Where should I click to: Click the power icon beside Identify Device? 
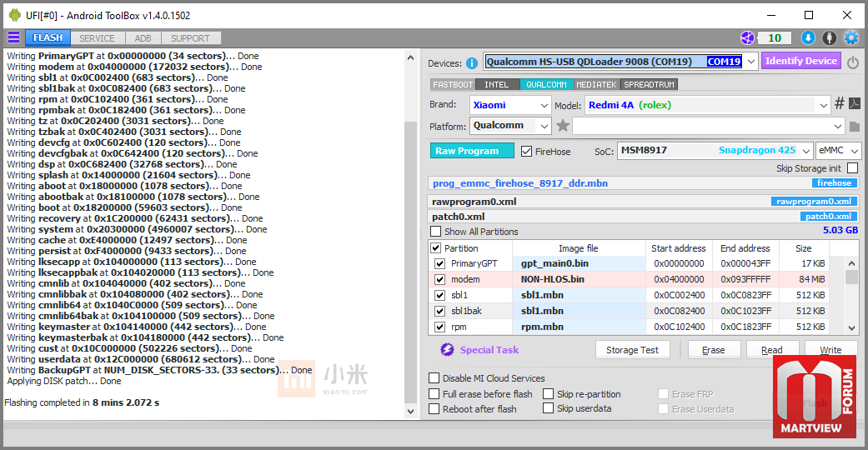click(853, 62)
